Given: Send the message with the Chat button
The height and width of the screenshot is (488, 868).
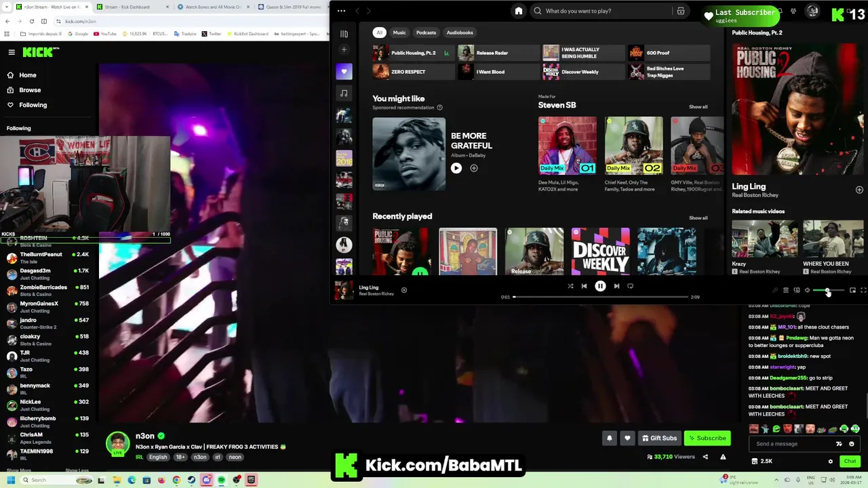Looking at the screenshot, I should coord(850,462).
